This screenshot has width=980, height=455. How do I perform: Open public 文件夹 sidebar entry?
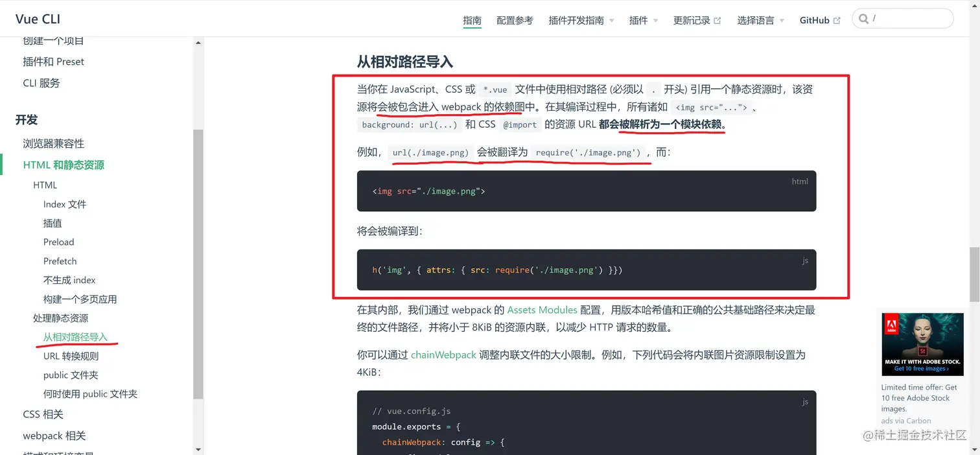point(71,375)
